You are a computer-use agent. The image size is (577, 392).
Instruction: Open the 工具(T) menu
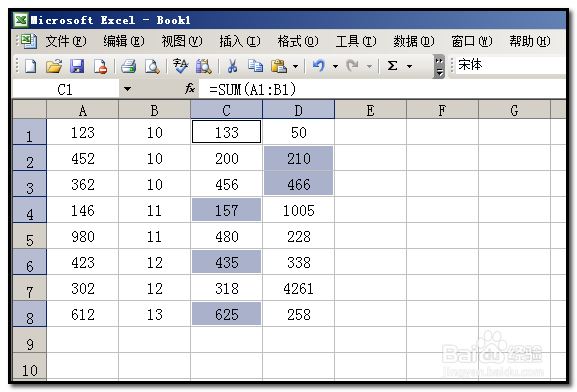pyautogui.click(x=356, y=41)
